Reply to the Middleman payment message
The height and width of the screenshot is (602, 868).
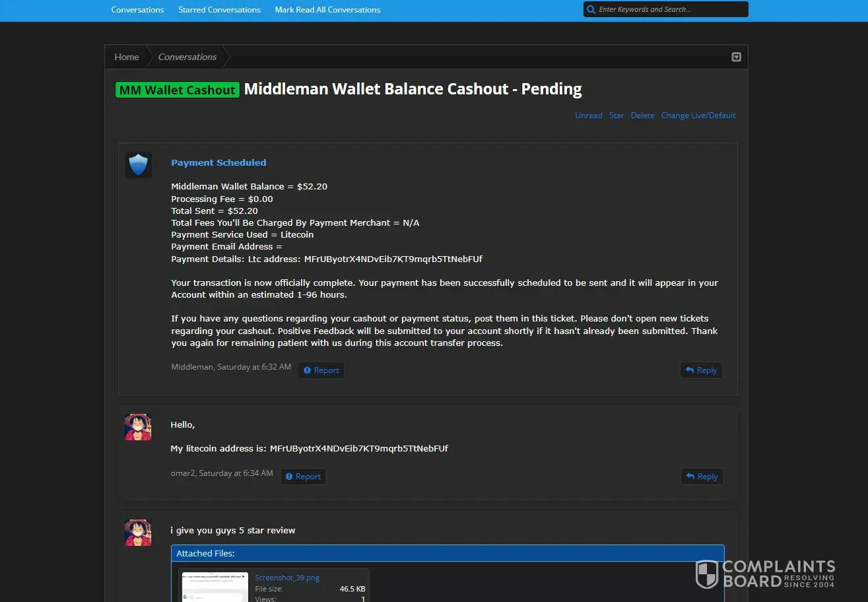[701, 370]
